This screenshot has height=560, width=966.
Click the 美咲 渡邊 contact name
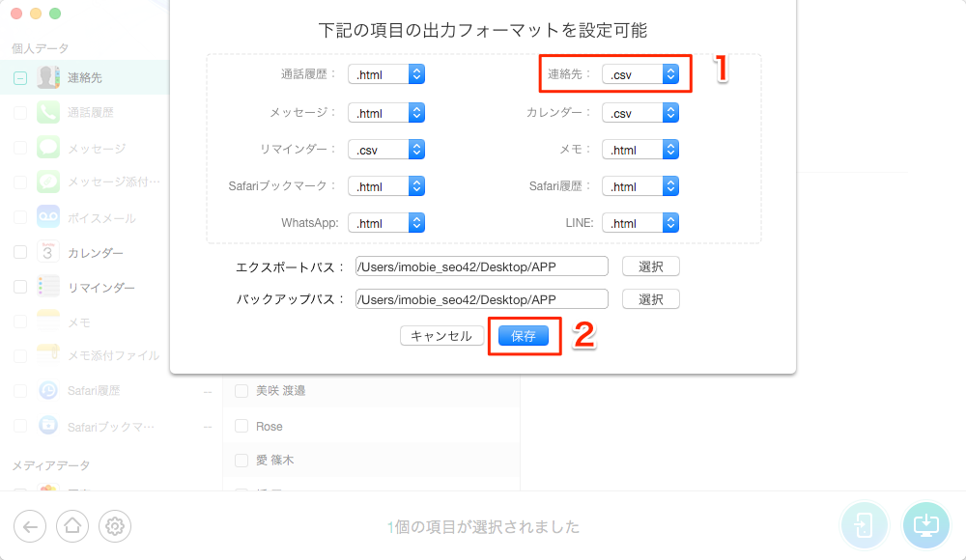(x=281, y=391)
